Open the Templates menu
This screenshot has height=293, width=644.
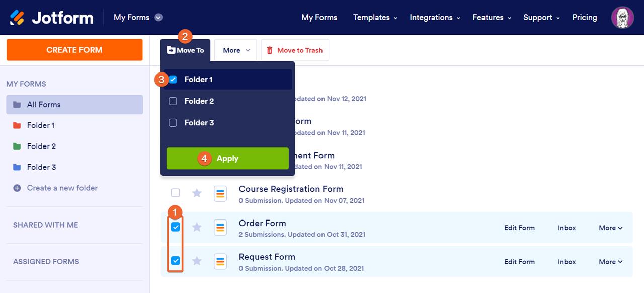click(375, 18)
